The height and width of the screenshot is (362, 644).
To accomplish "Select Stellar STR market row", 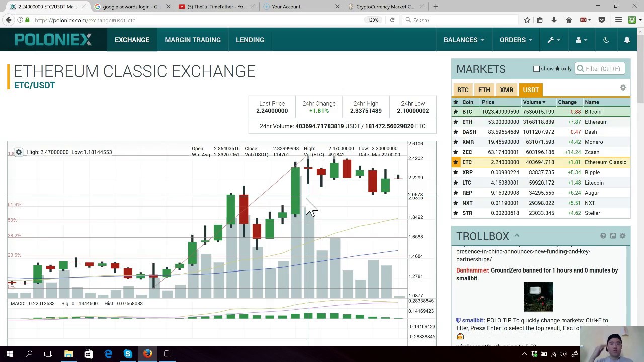I will (541, 213).
